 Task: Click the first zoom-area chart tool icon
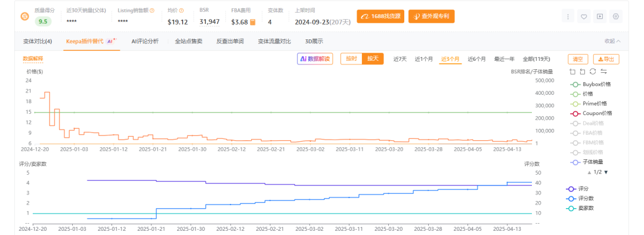(572, 72)
